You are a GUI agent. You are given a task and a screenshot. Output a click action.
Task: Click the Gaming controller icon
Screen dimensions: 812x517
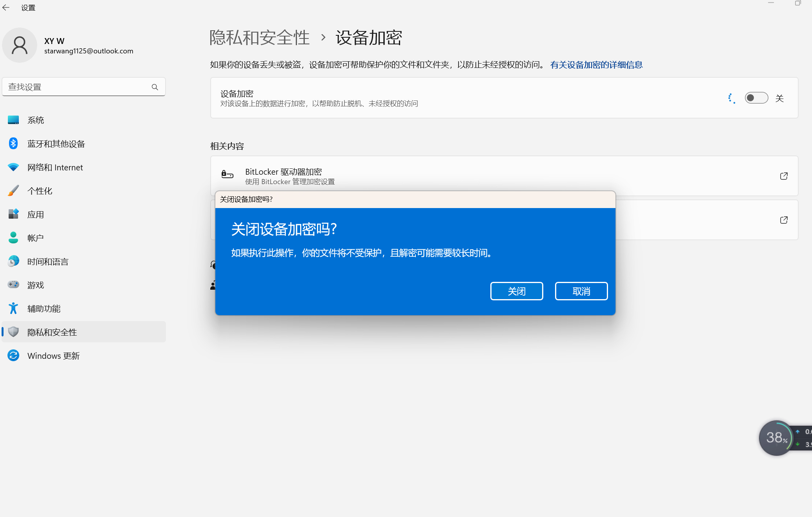[x=13, y=285]
